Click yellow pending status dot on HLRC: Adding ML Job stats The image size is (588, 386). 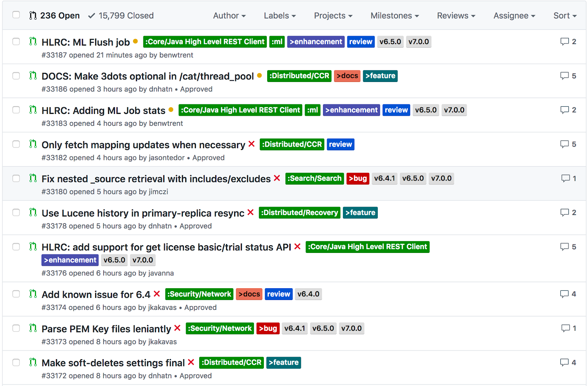coord(171,110)
